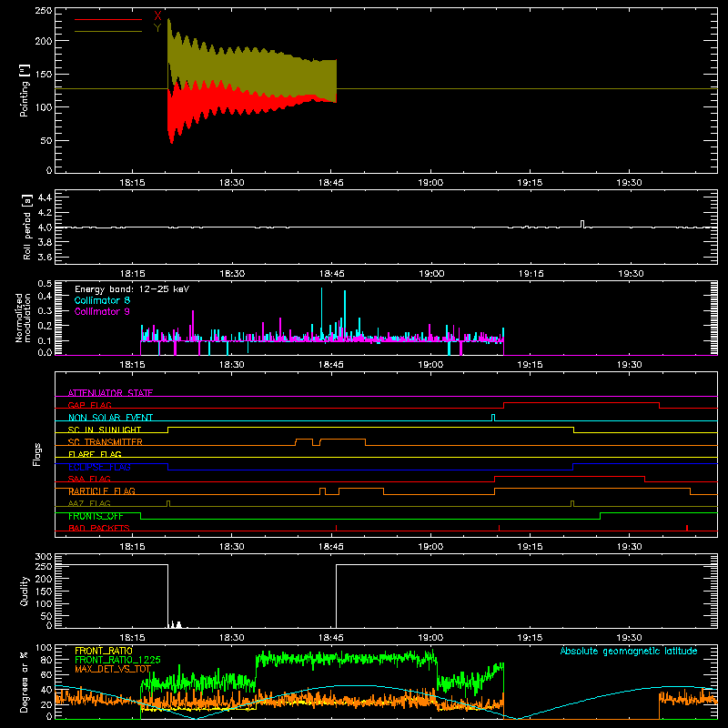Click the 300 label on Quality axis
The width and height of the screenshot is (728, 728).
[44, 557]
